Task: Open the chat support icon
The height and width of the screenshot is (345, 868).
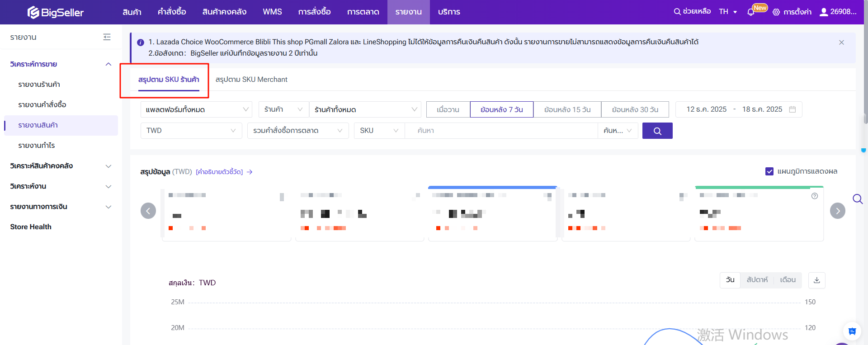Action: point(852,331)
